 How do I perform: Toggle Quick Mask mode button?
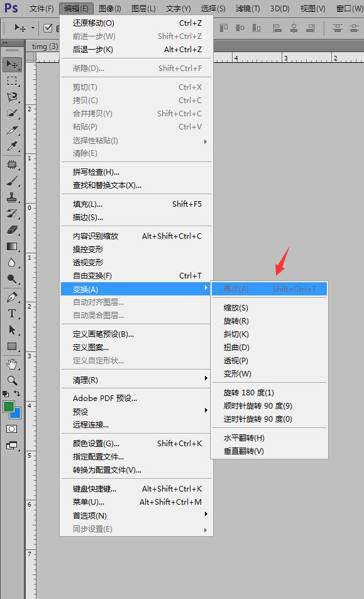12,429
